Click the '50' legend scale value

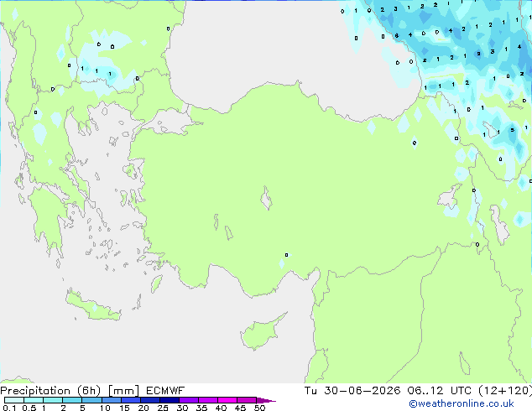[259, 408]
